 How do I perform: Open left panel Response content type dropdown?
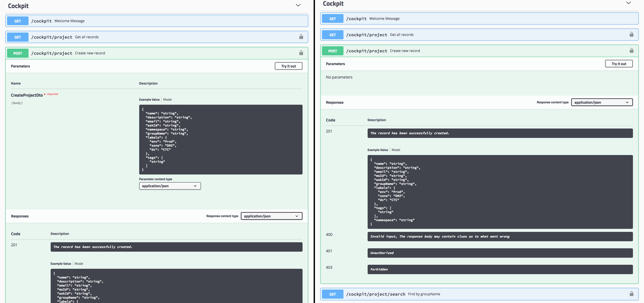coord(272,216)
